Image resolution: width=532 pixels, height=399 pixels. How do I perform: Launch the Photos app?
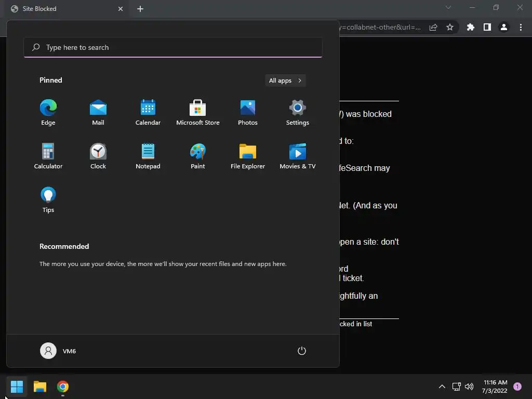(x=248, y=113)
